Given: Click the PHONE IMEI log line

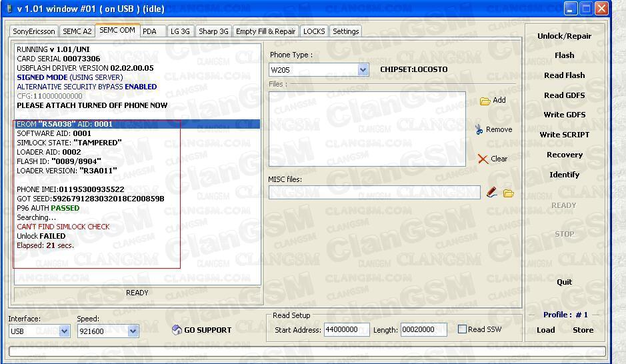Looking at the screenshot, I should pos(70,189).
